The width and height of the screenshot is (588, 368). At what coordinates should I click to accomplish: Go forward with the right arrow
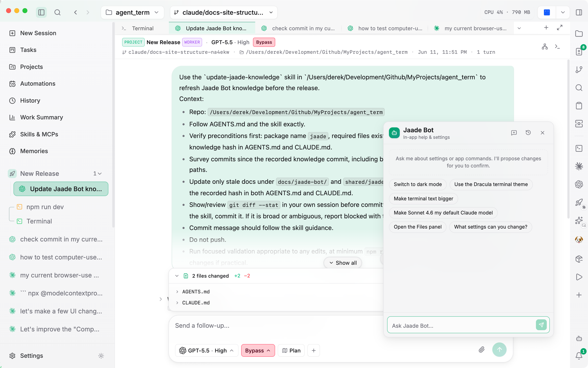[88, 12]
